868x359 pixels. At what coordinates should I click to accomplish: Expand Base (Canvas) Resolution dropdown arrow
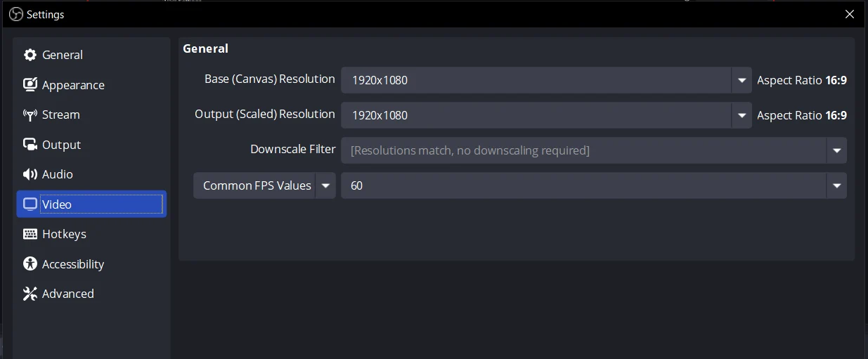tap(741, 80)
